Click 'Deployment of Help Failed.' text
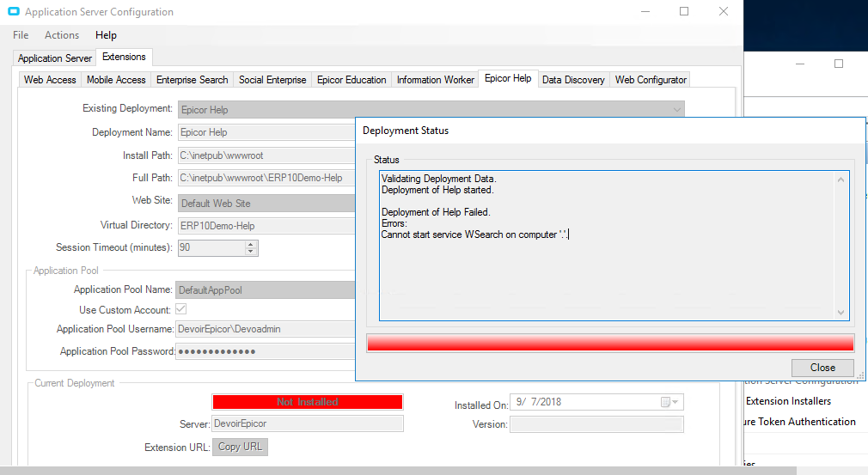The width and height of the screenshot is (868, 475). [436, 212]
